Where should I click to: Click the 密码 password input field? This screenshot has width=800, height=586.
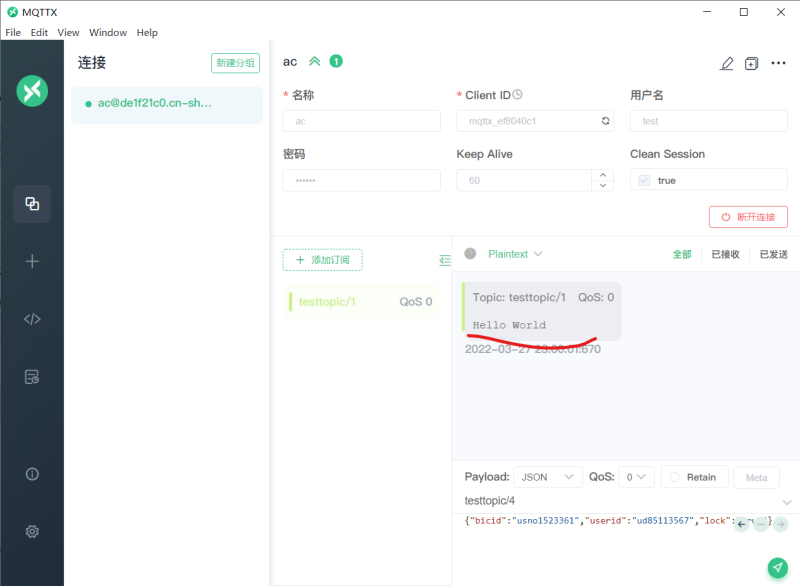(362, 181)
